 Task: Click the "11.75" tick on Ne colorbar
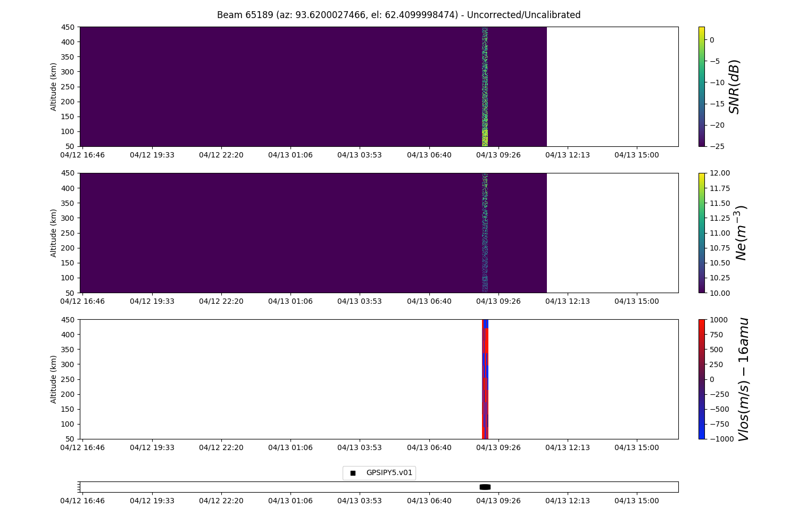coord(719,188)
